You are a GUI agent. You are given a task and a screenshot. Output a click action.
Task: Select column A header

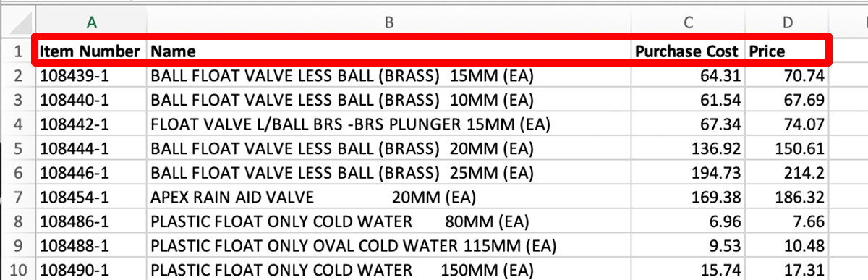click(x=91, y=22)
